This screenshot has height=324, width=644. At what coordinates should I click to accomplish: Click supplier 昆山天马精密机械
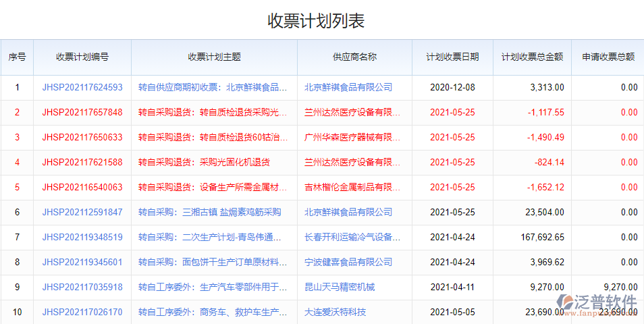coord(339,287)
